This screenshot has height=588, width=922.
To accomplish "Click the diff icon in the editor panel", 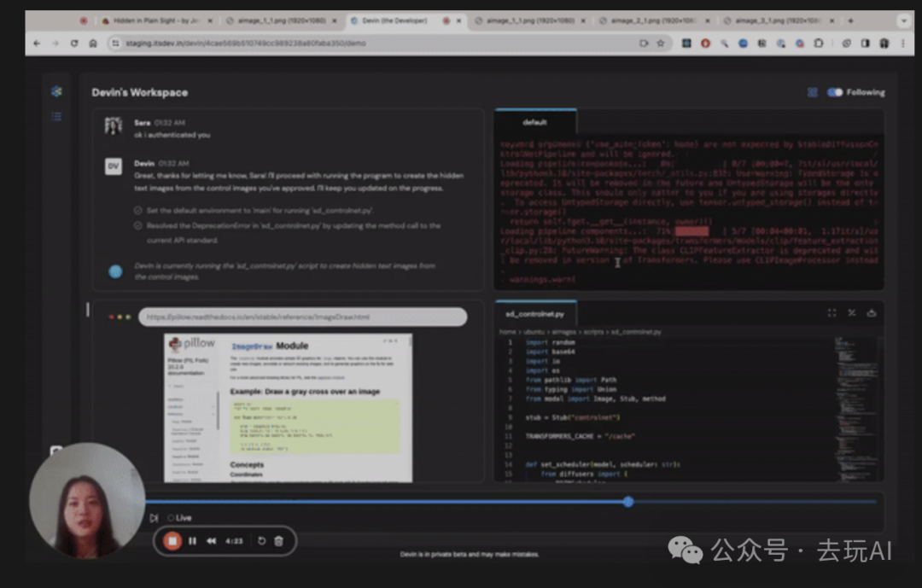I will coord(851,313).
